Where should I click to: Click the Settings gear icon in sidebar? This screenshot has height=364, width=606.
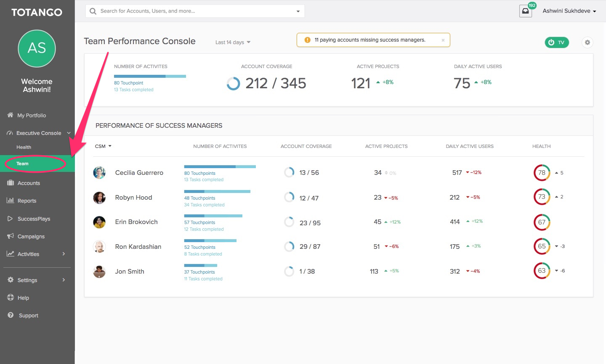pyautogui.click(x=11, y=280)
